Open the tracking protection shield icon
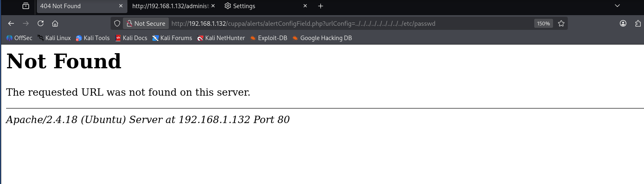The height and width of the screenshot is (184, 644). (117, 23)
